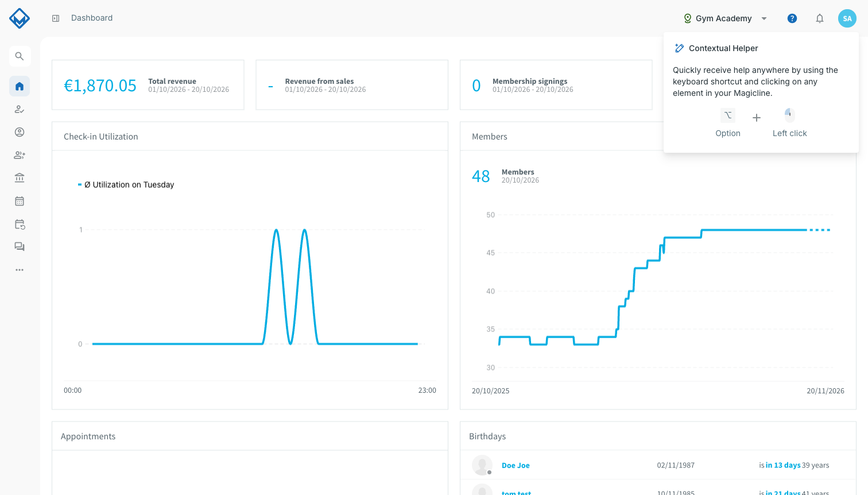Viewport: 868px width, 495px height.
Task: Open the recurring calendar schedule icon
Action: [x=20, y=224]
